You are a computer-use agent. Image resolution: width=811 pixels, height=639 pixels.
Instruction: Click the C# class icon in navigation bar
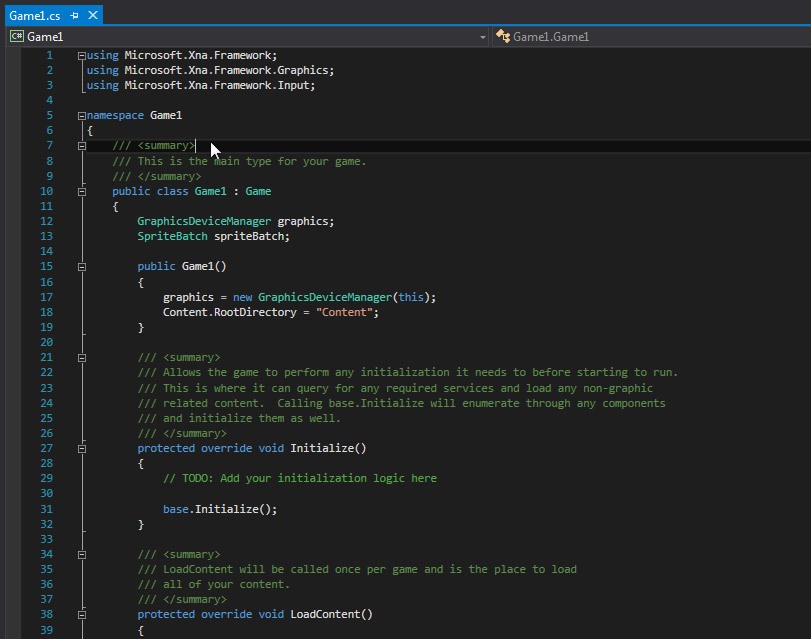16,37
